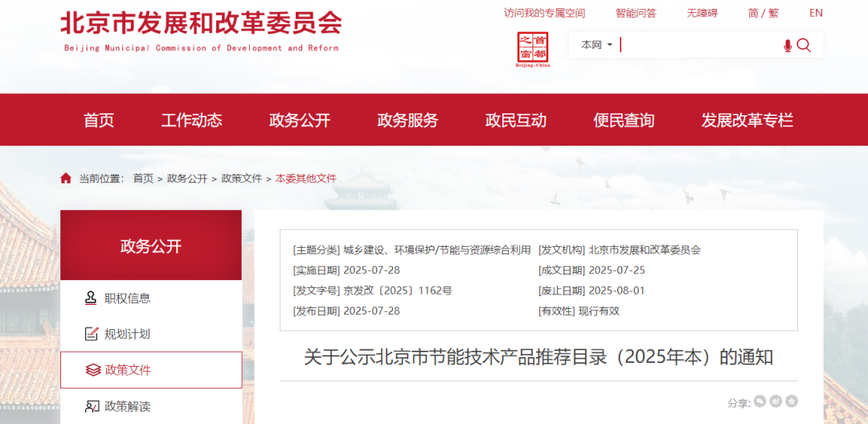
Task: Click the 北京市发展和改革委员会 site title logo
Action: tap(201, 31)
